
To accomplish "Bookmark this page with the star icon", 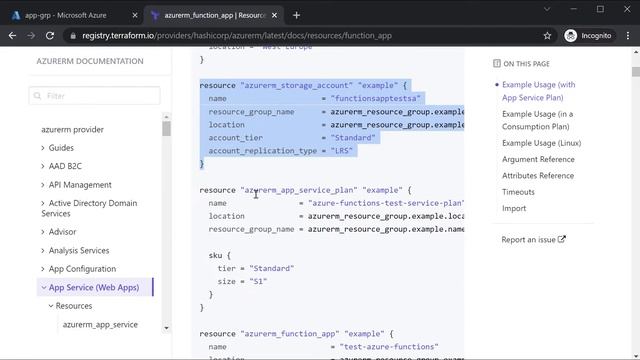I will click(547, 36).
